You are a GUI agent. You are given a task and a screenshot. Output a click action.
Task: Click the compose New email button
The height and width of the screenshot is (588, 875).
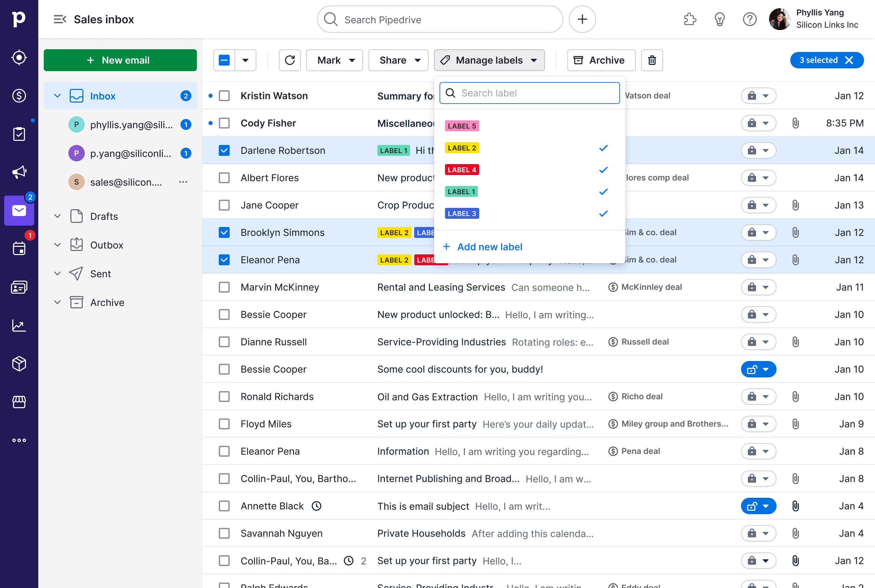tap(120, 60)
